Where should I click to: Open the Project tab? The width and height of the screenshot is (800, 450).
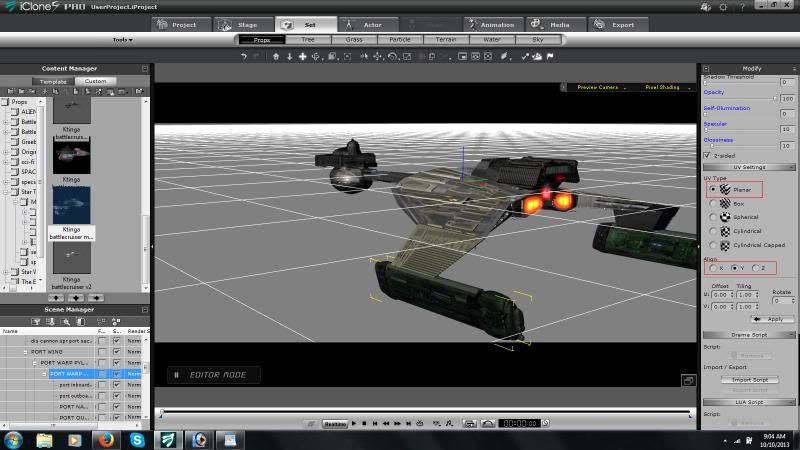[x=182, y=24]
